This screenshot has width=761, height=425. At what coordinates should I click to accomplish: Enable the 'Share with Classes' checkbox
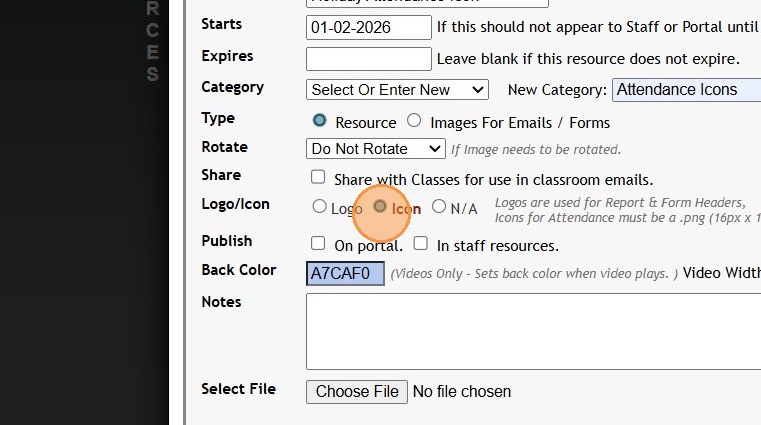318,177
